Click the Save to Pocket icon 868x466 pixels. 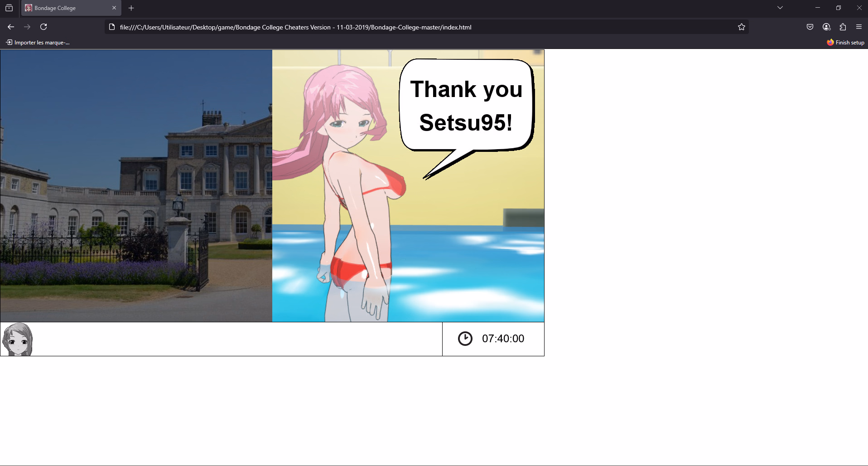coord(810,27)
